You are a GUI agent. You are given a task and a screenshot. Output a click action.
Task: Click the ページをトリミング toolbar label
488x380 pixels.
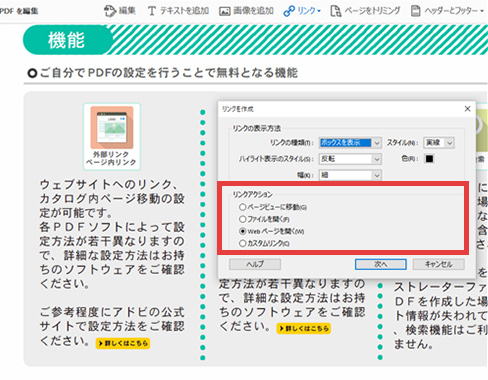372,11
